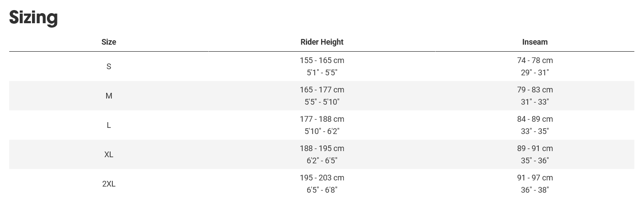Click the 79 - 83 cm inseam value
644x208 pixels.
[535, 90]
